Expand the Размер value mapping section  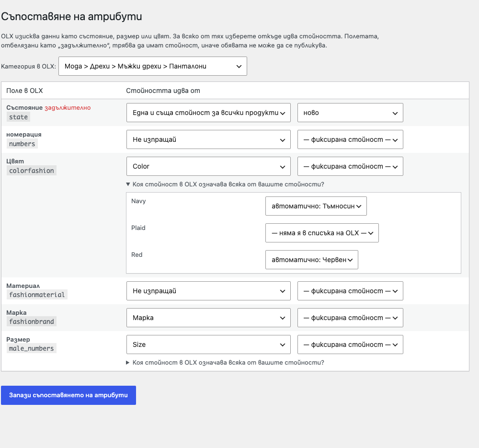point(225,362)
